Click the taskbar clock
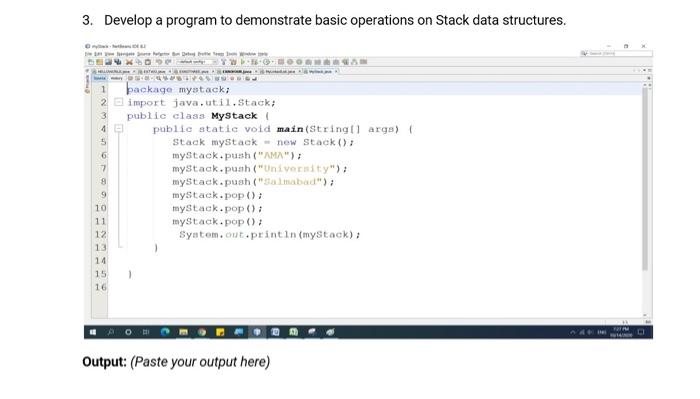 621,332
